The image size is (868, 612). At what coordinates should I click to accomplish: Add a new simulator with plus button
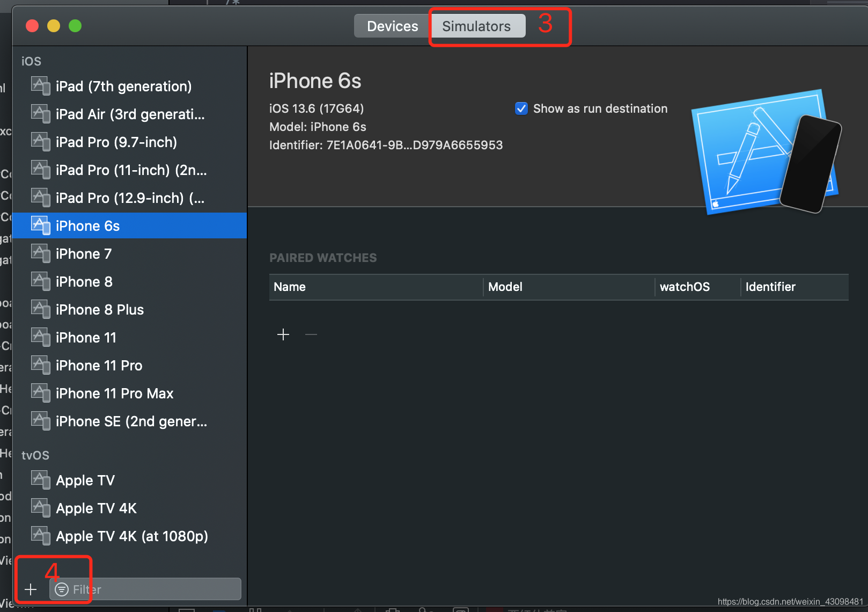tap(31, 589)
